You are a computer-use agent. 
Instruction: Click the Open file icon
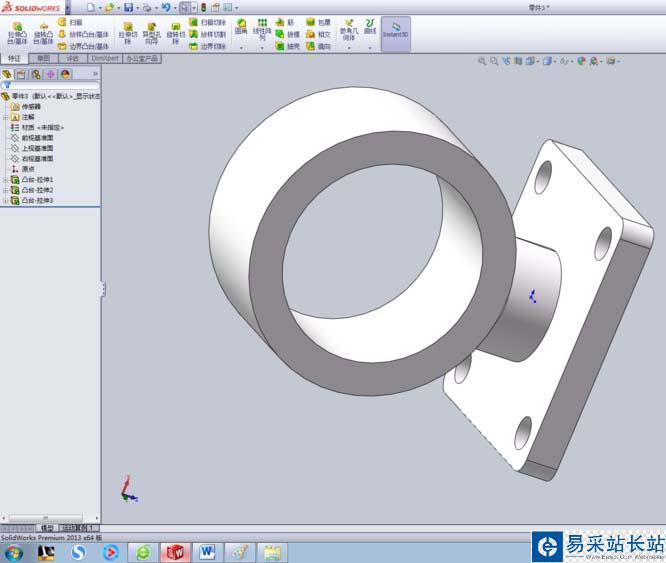click(x=110, y=7)
